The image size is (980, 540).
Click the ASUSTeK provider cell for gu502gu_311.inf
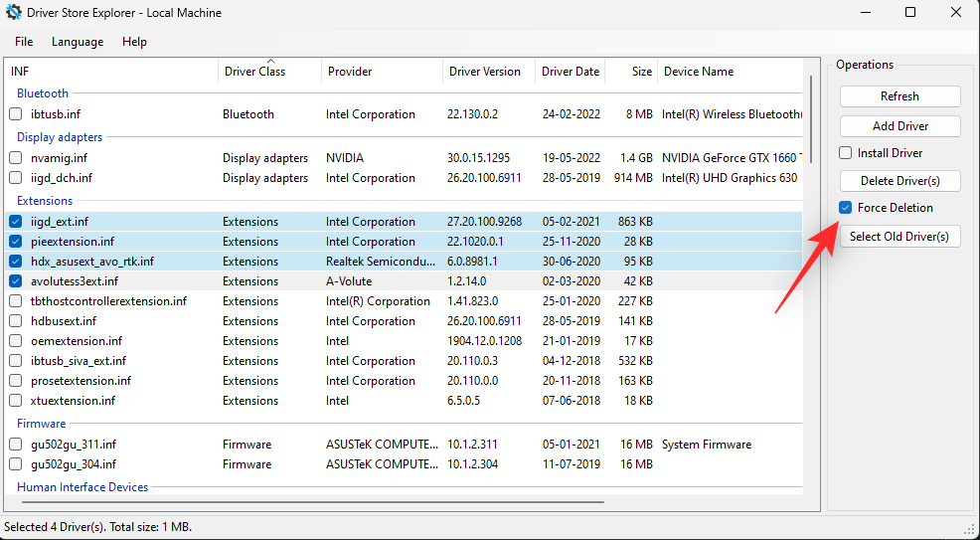pyautogui.click(x=382, y=445)
